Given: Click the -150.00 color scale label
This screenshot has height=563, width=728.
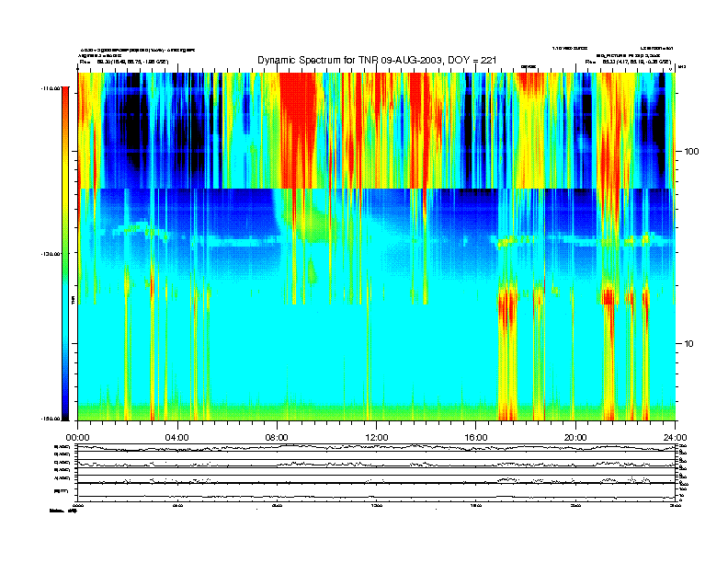Looking at the screenshot, I should 51,419.
